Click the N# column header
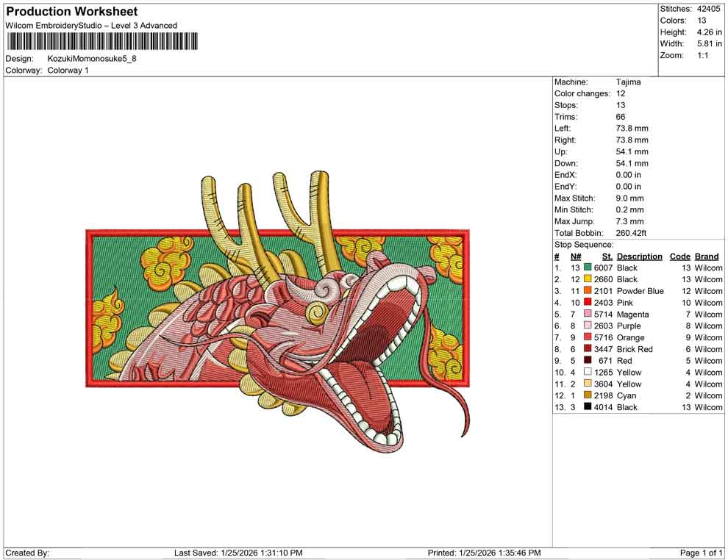Viewport: 728px width, 560px height. 576,256
